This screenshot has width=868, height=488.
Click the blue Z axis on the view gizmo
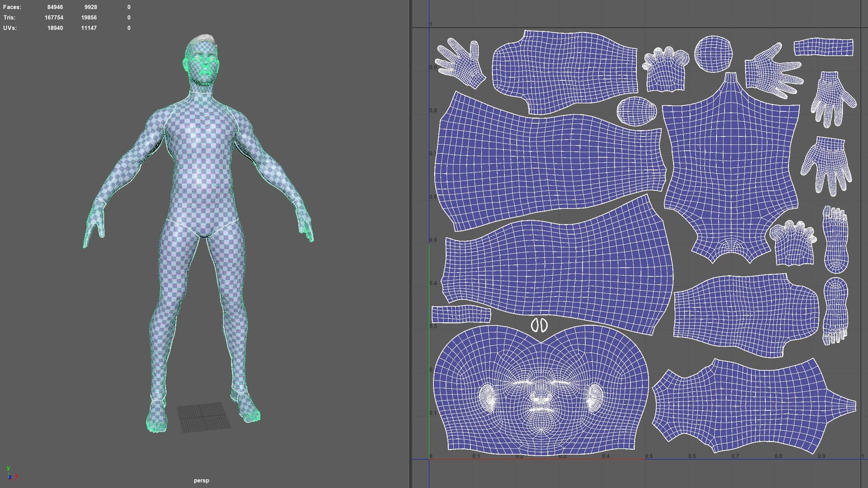coord(10,476)
